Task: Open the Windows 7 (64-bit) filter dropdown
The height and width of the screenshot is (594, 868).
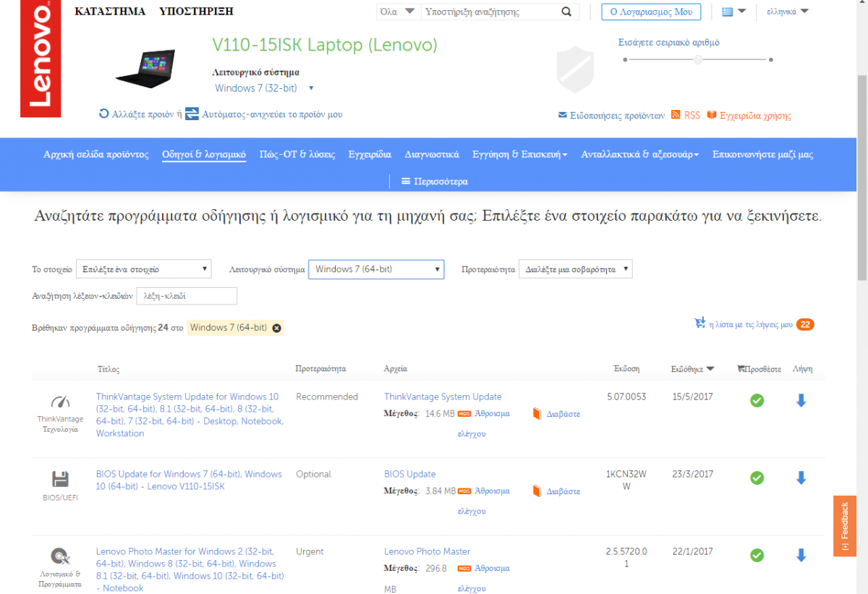Action: coord(376,269)
